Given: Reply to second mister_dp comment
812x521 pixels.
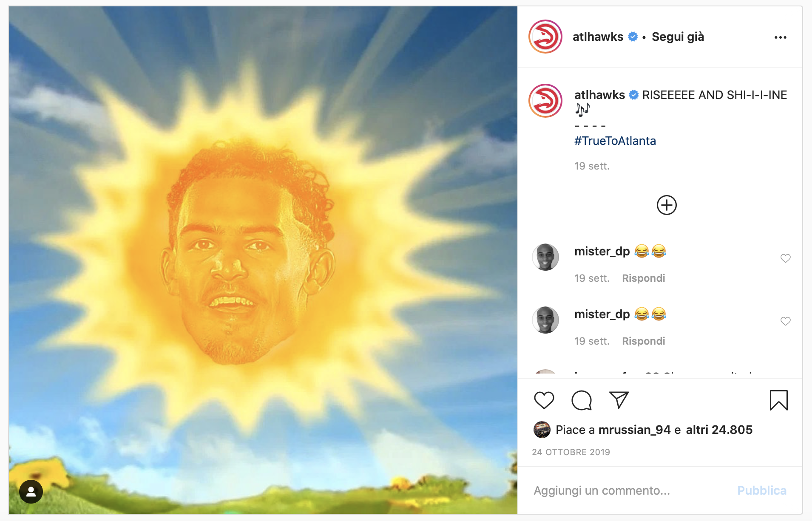Looking at the screenshot, I should (643, 341).
